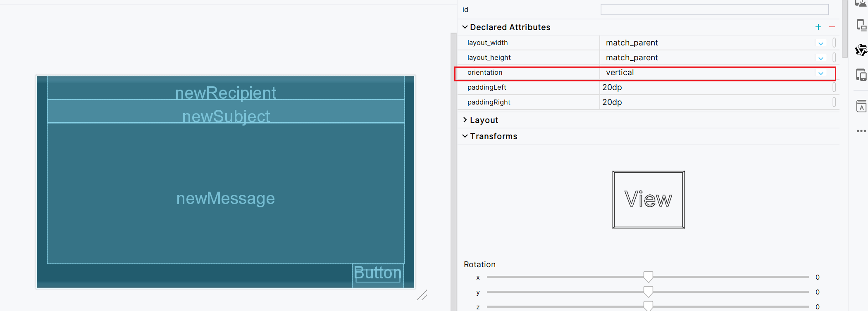The width and height of the screenshot is (868, 311).
Task: Show more tool windows ellipsis
Action: point(861,131)
